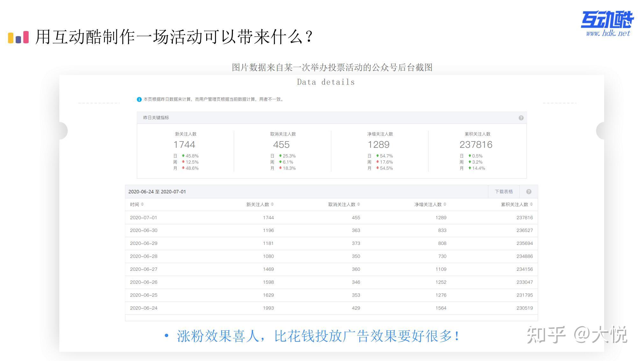
Task: Click the 互动酷 logo at top right
Action: [x=607, y=20]
